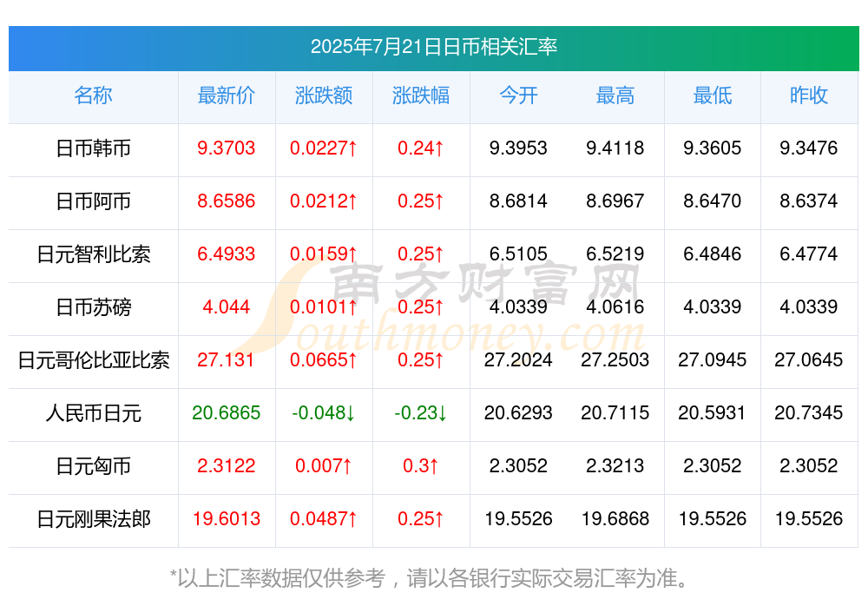
Task: Select the 日元刚果法郎 row name
Action: (93, 519)
